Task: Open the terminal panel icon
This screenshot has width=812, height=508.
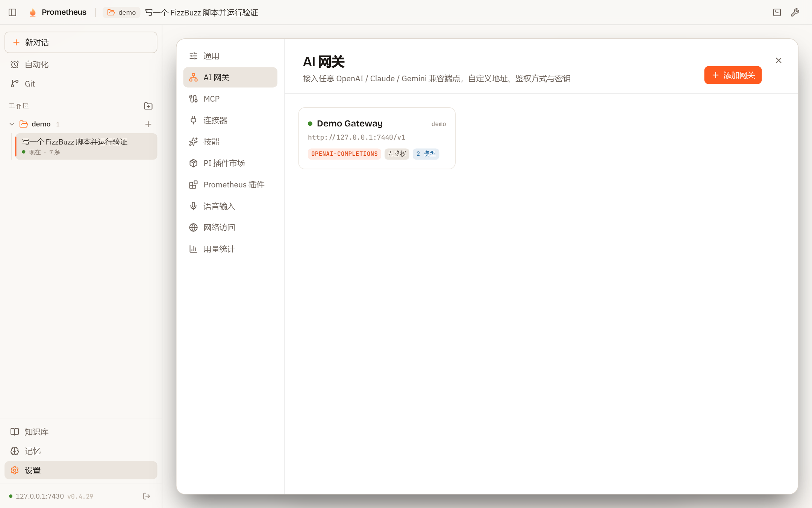Action: (777, 12)
